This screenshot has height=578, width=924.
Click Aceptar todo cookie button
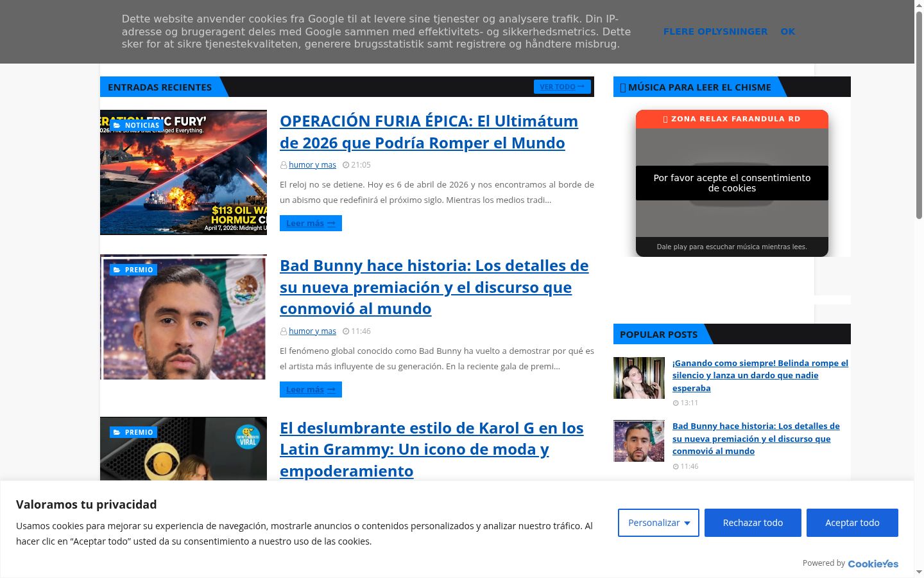(852, 523)
